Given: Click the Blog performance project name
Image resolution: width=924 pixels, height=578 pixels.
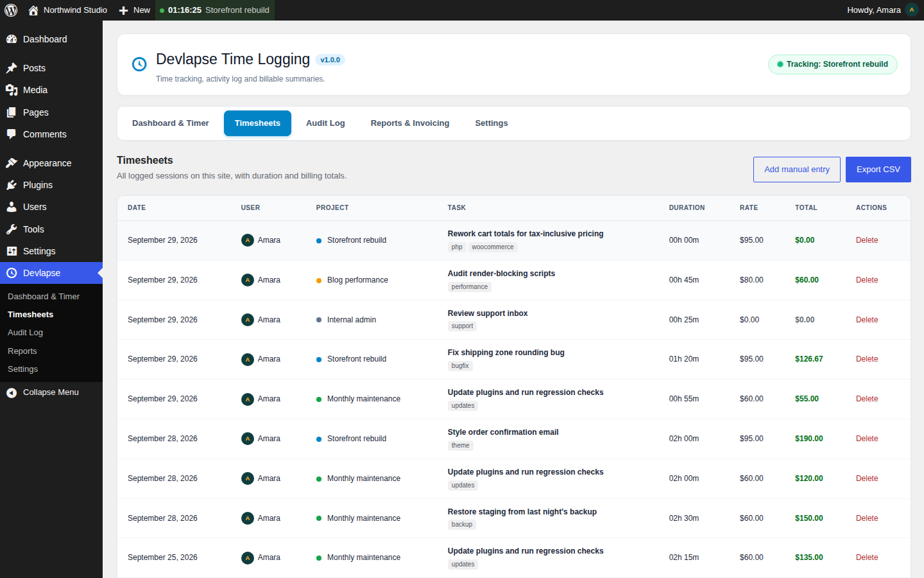Looking at the screenshot, I should (357, 280).
